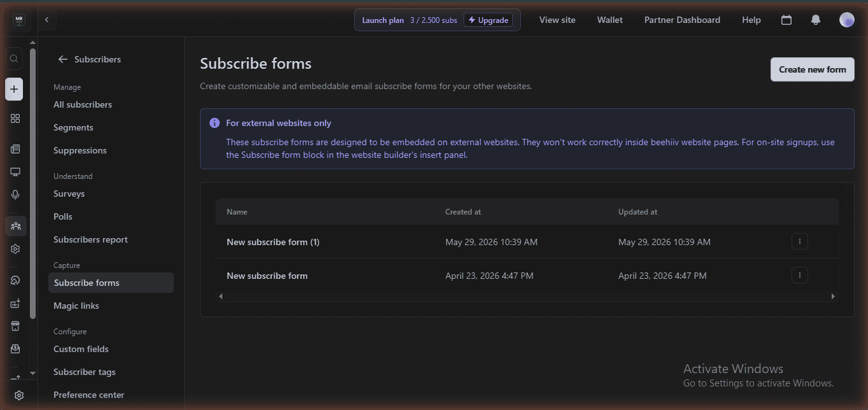Screen dimensions: 868x410
Task: Click the icon sidebar vertical scrollbar thumb
Action: click(x=33, y=183)
